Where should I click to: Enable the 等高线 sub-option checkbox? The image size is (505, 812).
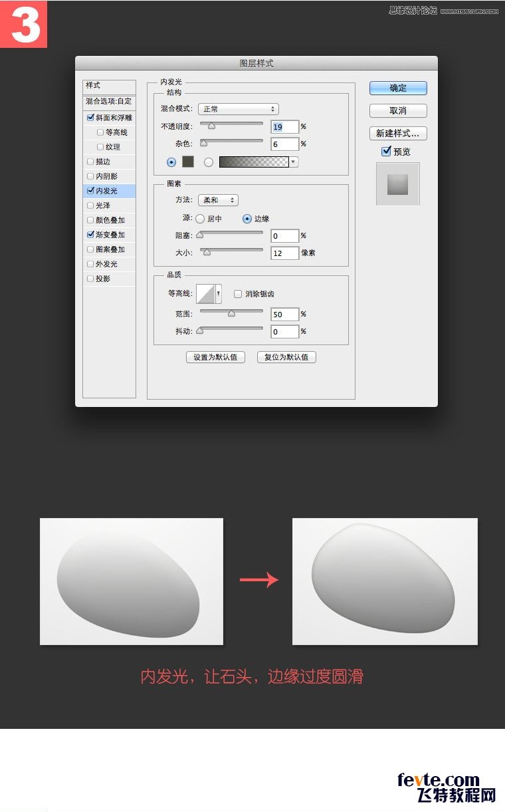(100, 132)
